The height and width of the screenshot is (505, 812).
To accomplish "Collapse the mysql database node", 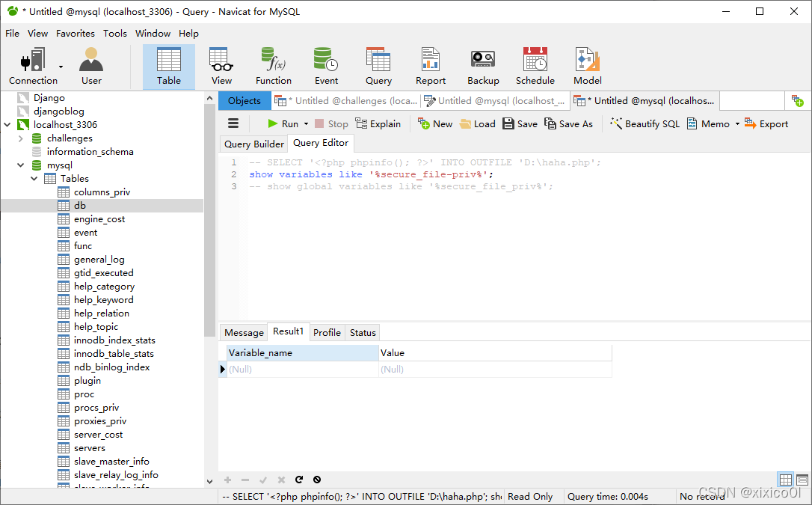I will [x=21, y=165].
